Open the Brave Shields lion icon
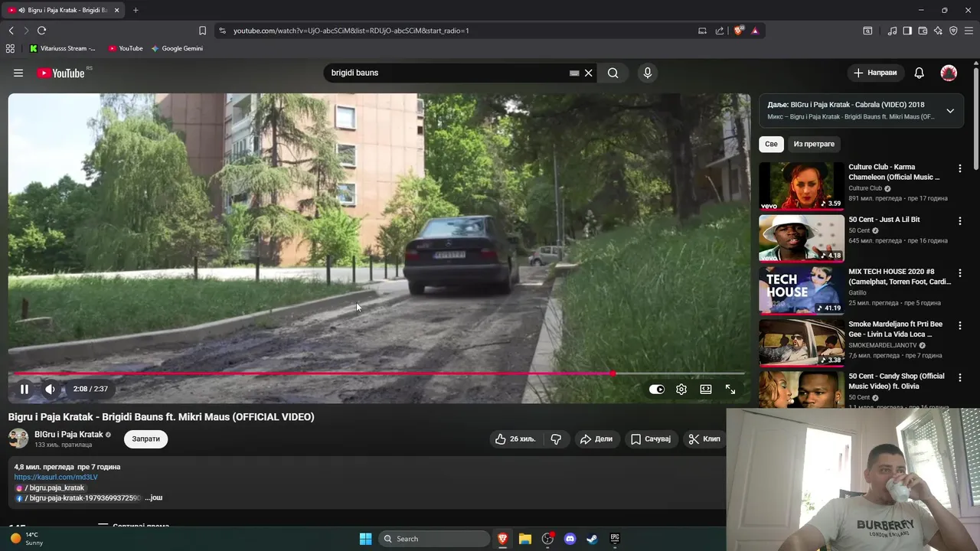The height and width of the screenshot is (551, 980). pyautogui.click(x=739, y=31)
